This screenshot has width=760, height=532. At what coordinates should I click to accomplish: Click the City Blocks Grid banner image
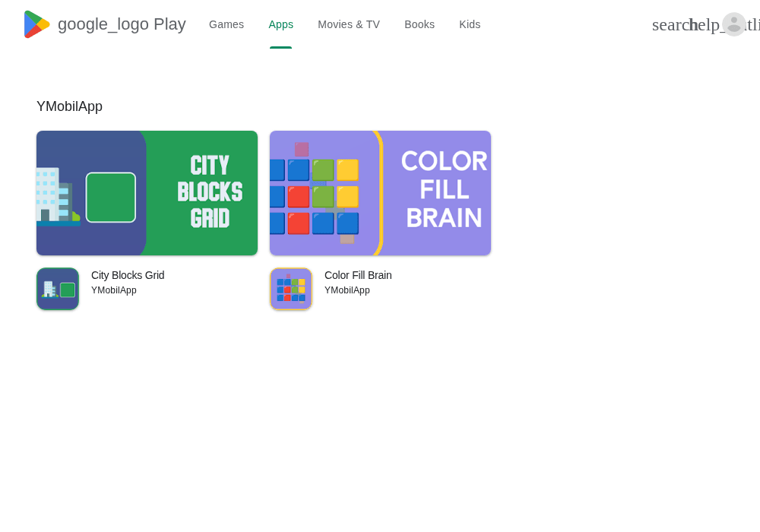tap(147, 193)
